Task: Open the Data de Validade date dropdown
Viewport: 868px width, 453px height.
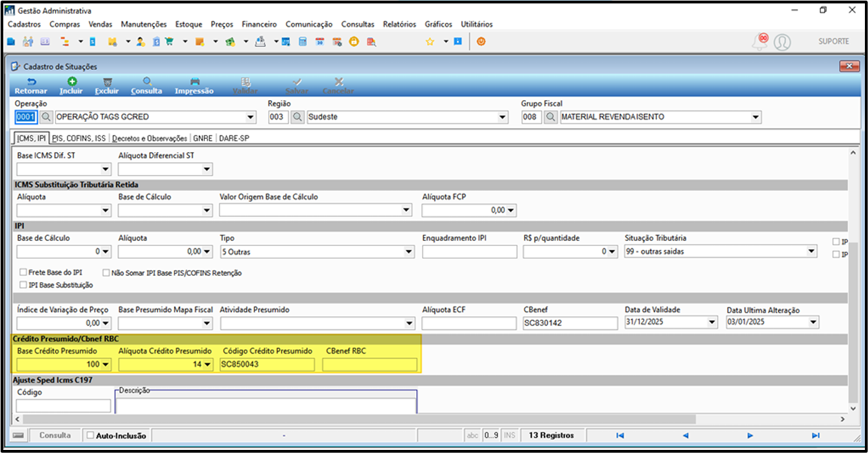Action: 713,323
